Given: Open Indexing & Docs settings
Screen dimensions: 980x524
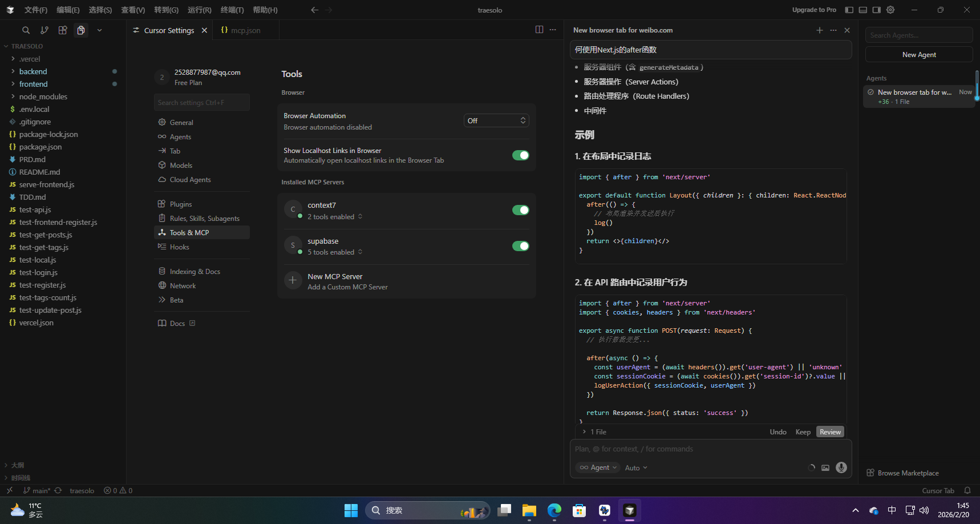Looking at the screenshot, I should (202, 271).
